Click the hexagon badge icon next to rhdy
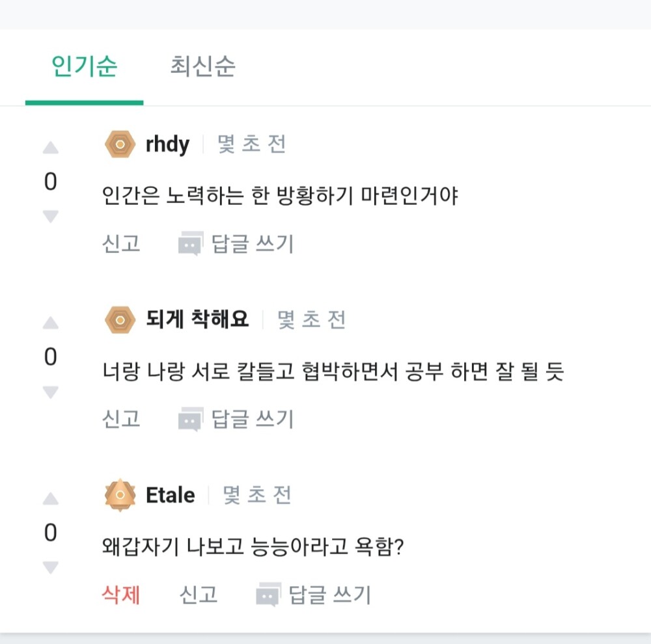This screenshot has width=651, height=644. click(120, 144)
